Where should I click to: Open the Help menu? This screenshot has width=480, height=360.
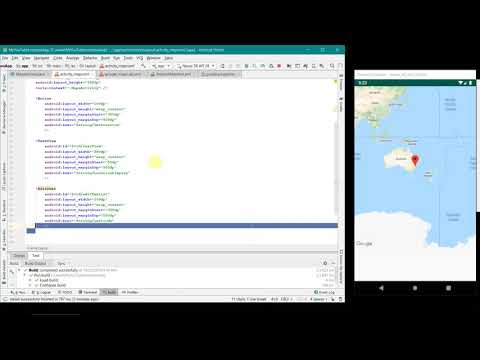(x=169, y=58)
